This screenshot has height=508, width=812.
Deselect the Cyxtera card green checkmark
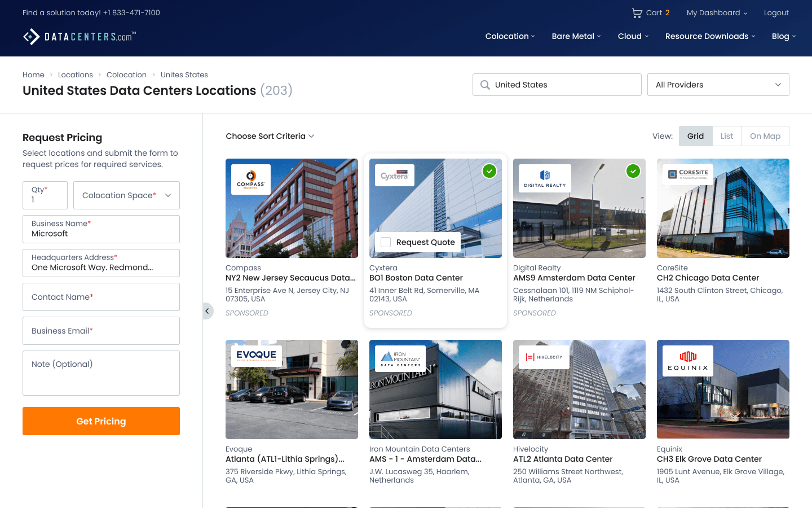(x=489, y=171)
